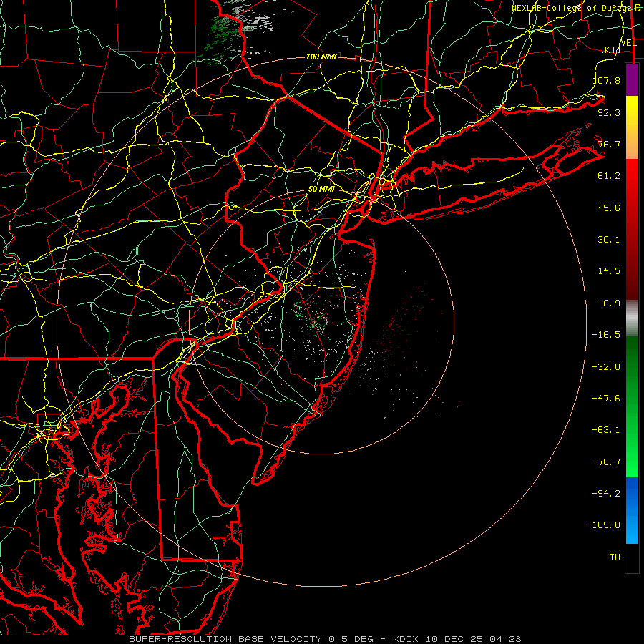
Task: Click the -109.8 velocity scale value
Action: 604,525
